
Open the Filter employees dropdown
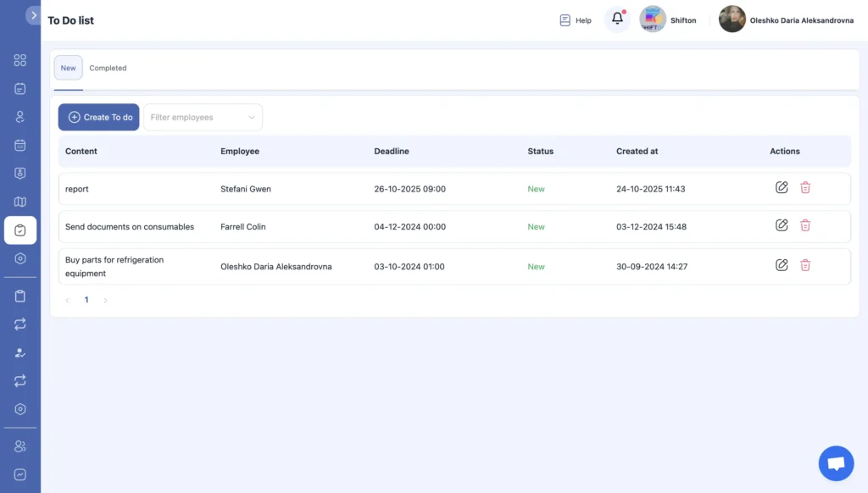coord(202,117)
